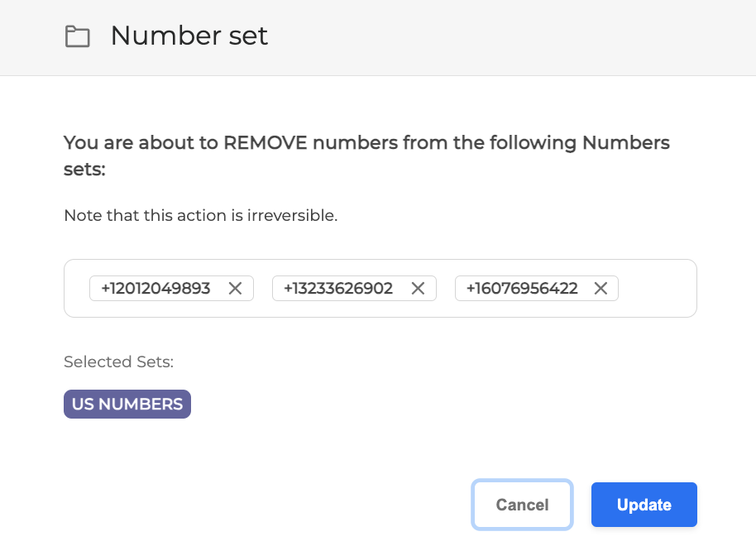Click the Number set dialog title
The width and height of the screenshot is (756, 546).
click(189, 36)
